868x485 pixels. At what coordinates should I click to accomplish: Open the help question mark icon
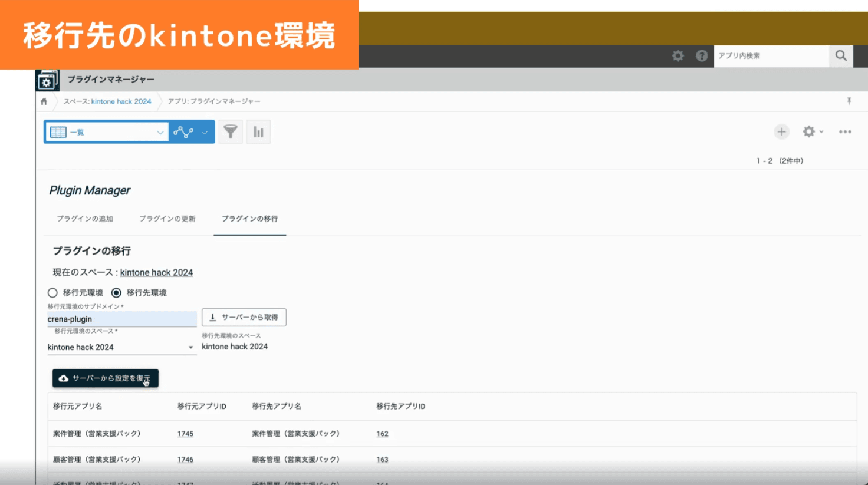click(x=702, y=55)
